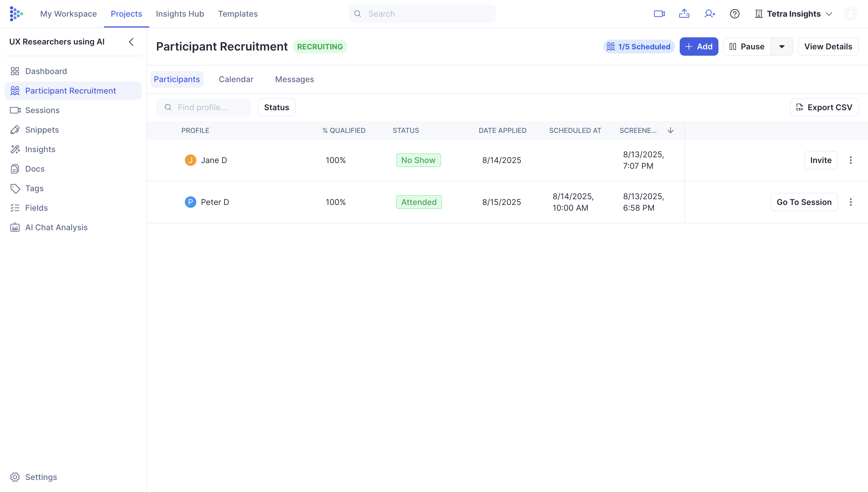The width and height of the screenshot is (868, 492).
Task: Click the 8/14/2025 date applied cell
Action: pyautogui.click(x=501, y=160)
